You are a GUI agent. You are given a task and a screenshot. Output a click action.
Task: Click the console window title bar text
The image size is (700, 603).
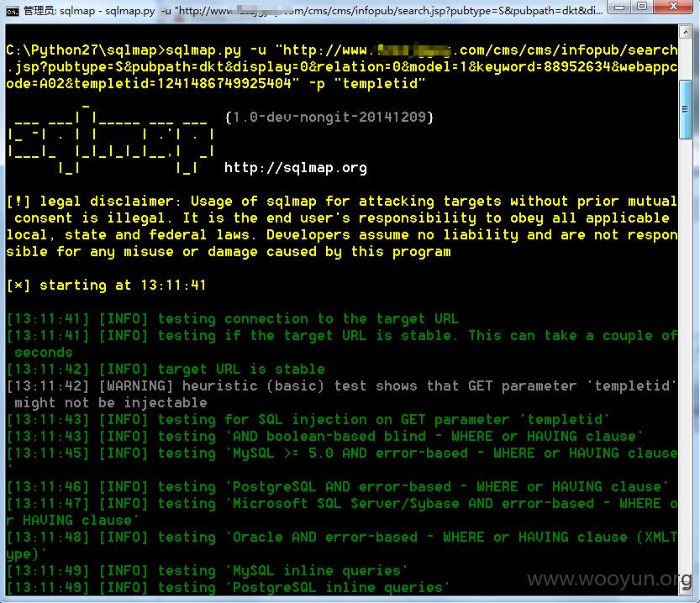point(313,11)
